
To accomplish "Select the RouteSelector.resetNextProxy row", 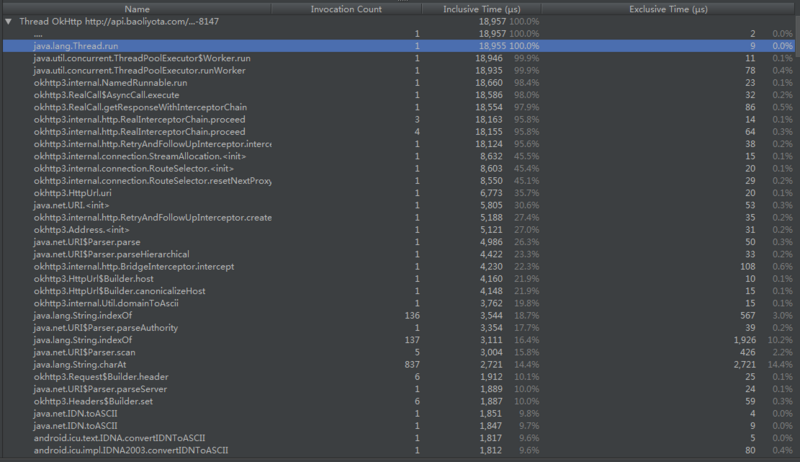I will pyautogui.click(x=398, y=181).
